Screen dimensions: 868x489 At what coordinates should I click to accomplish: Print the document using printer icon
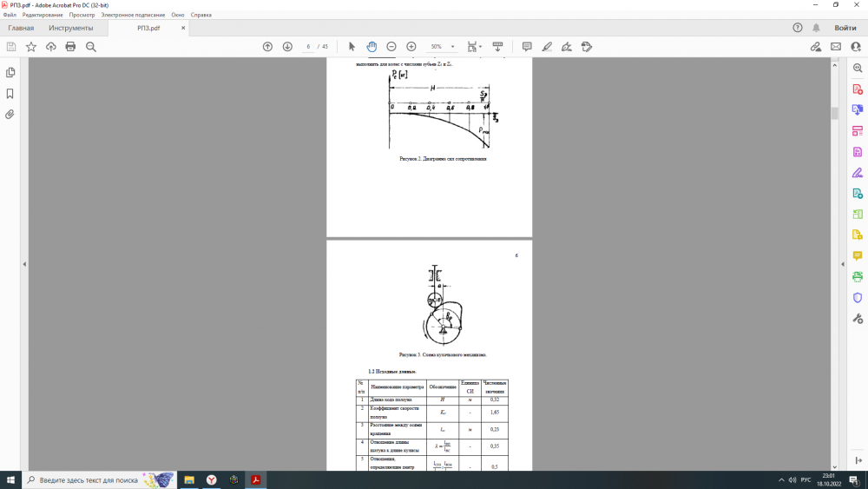coord(70,47)
